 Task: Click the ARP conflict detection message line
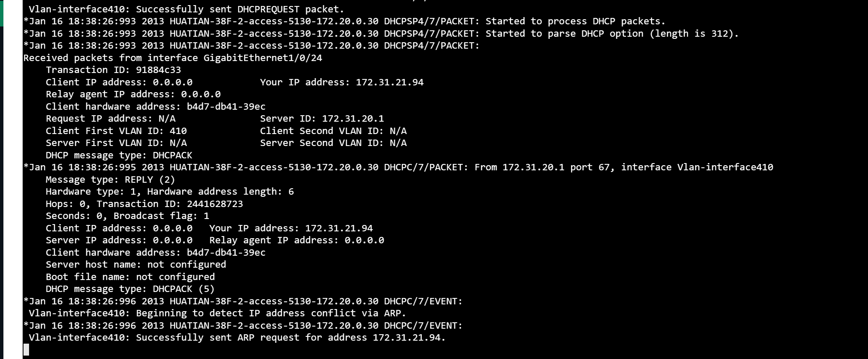tap(217, 313)
